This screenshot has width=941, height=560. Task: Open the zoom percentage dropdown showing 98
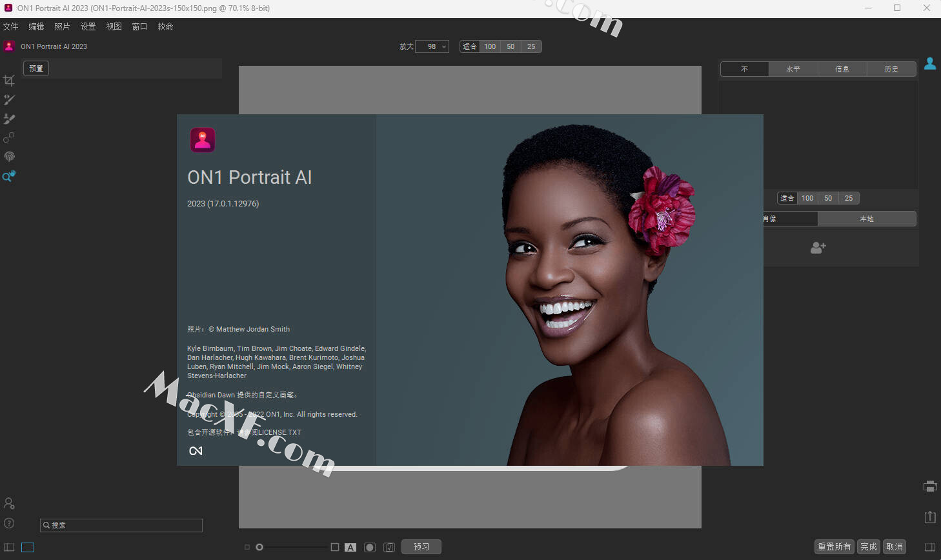432,46
